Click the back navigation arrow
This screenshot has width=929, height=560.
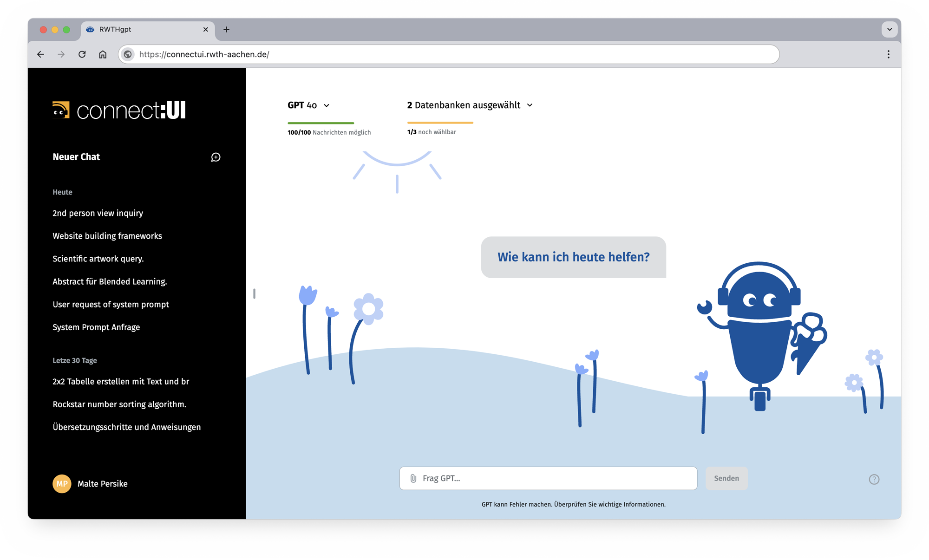coord(40,54)
